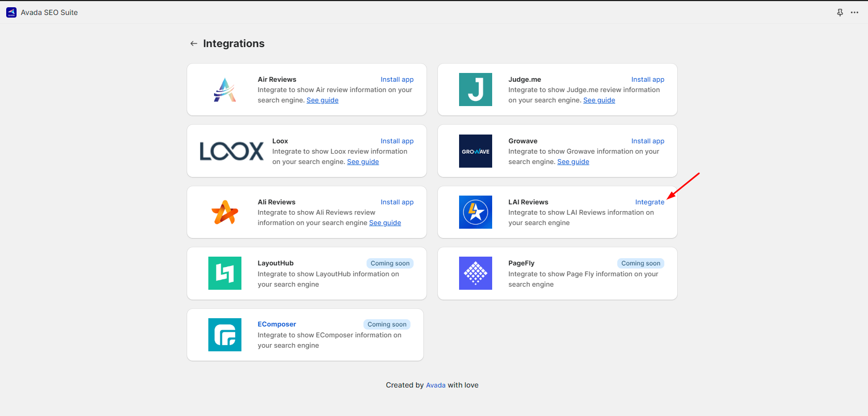Open See guide link for Ali Reviews
Image resolution: width=868 pixels, height=416 pixels.
[385, 222]
